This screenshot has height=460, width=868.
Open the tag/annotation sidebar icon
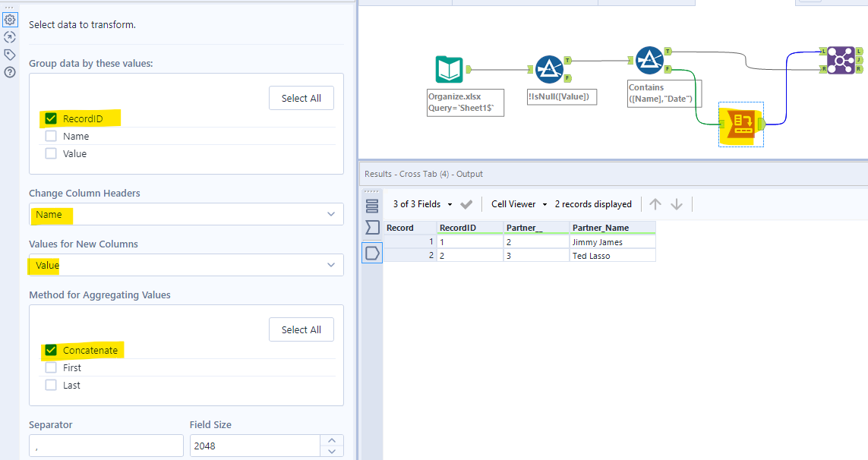10,53
